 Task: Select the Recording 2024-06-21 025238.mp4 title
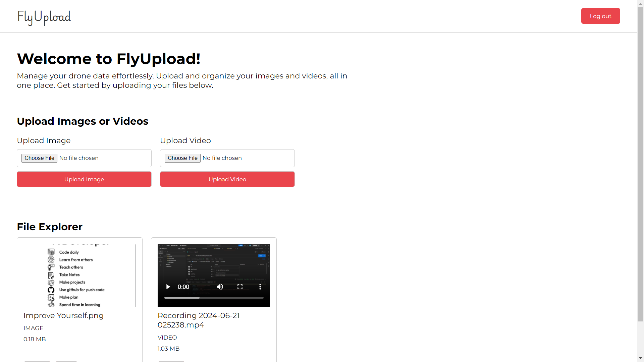tap(199, 320)
